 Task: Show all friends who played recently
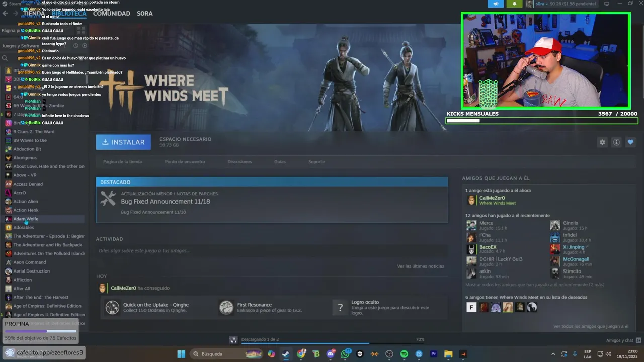coord(535,285)
